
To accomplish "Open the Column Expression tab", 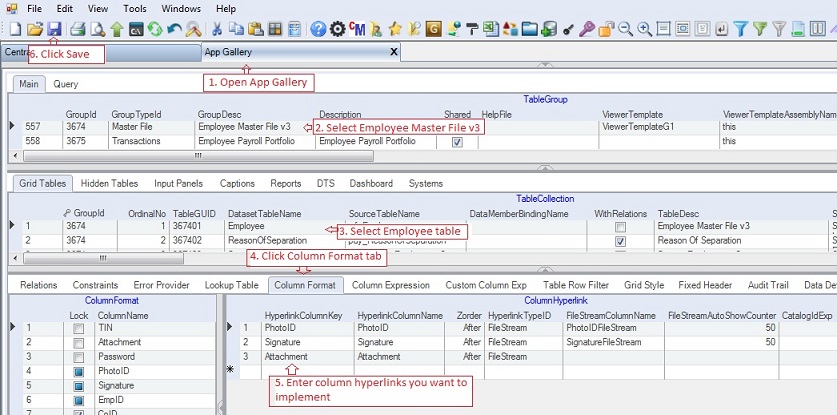I will (x=391, y=285).
